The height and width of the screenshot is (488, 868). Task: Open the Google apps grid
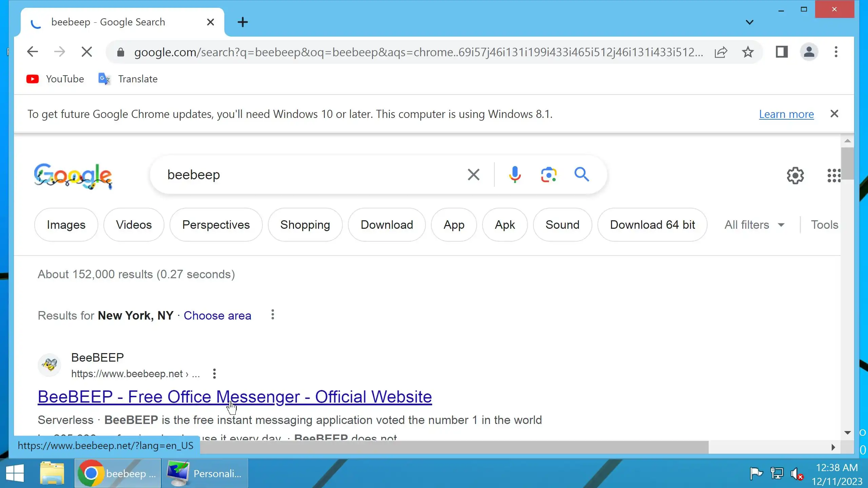pos(833,176)
